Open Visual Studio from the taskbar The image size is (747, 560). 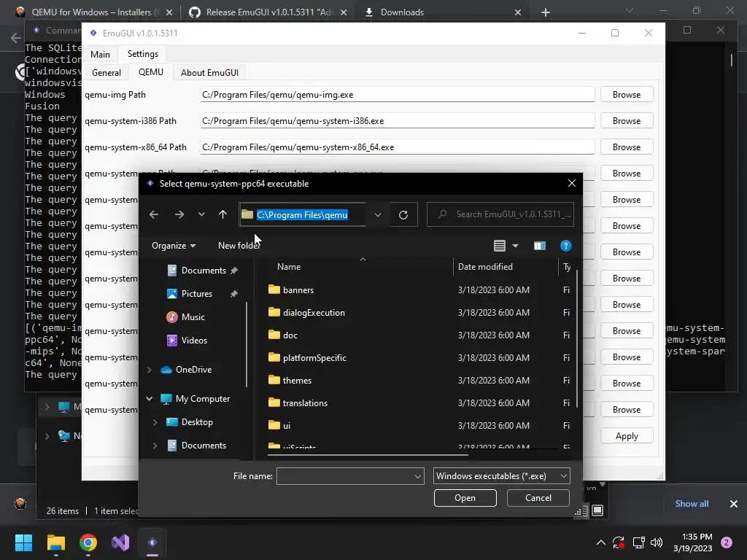click(120, 542)
